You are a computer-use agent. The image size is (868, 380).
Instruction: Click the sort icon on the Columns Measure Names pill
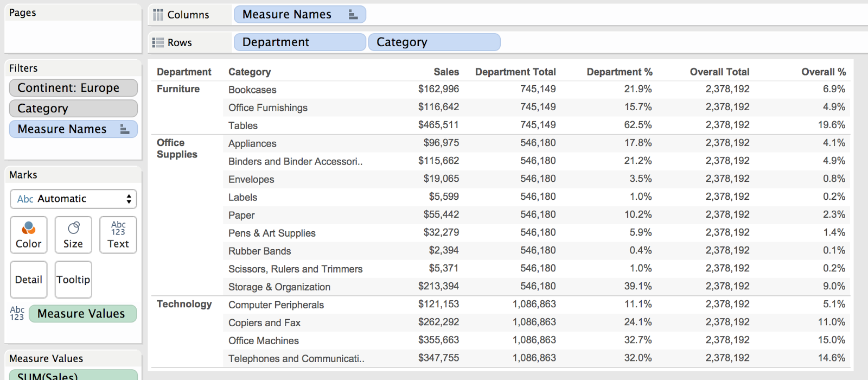(353, 15)
